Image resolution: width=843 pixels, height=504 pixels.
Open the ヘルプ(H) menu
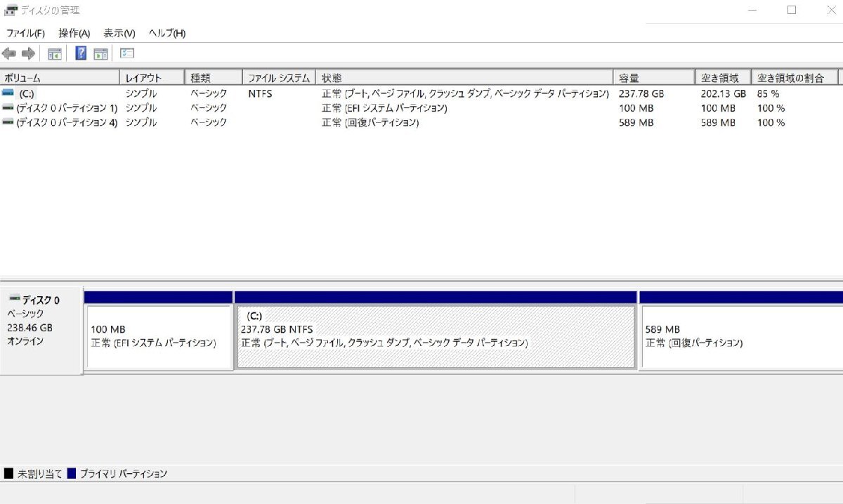click(167, 33)
